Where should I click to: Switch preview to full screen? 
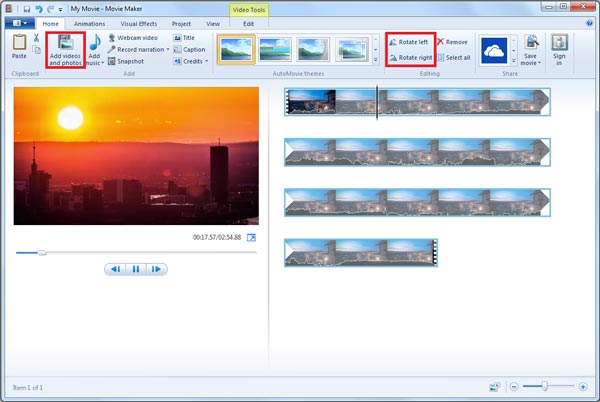click(x=251, y=238)
